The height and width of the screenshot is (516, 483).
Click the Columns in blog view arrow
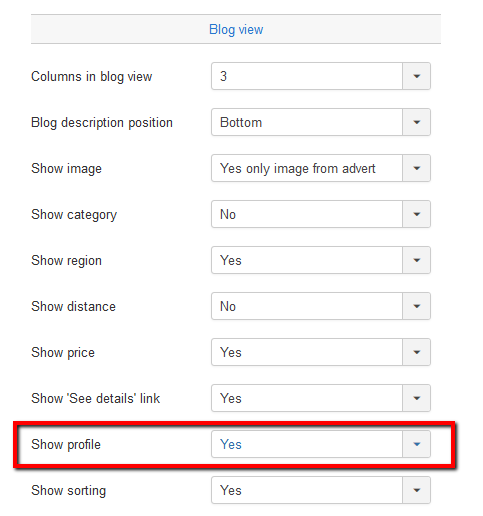coord(416,76)
